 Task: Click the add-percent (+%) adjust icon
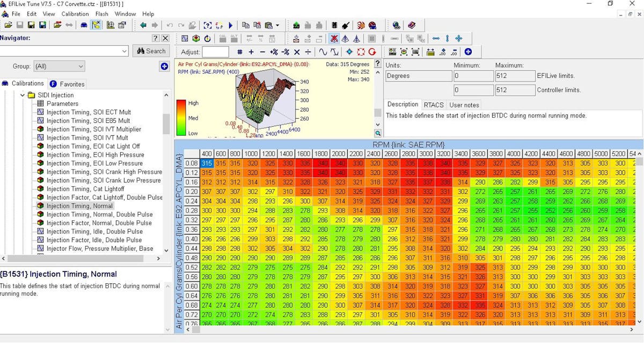click(x=274, y=52)
